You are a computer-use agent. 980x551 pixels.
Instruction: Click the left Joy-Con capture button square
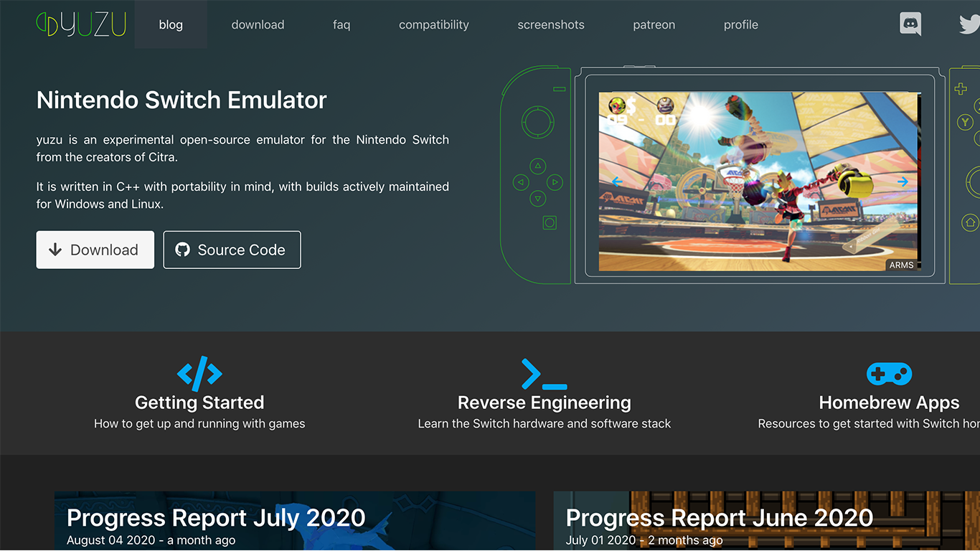[550, 223]
